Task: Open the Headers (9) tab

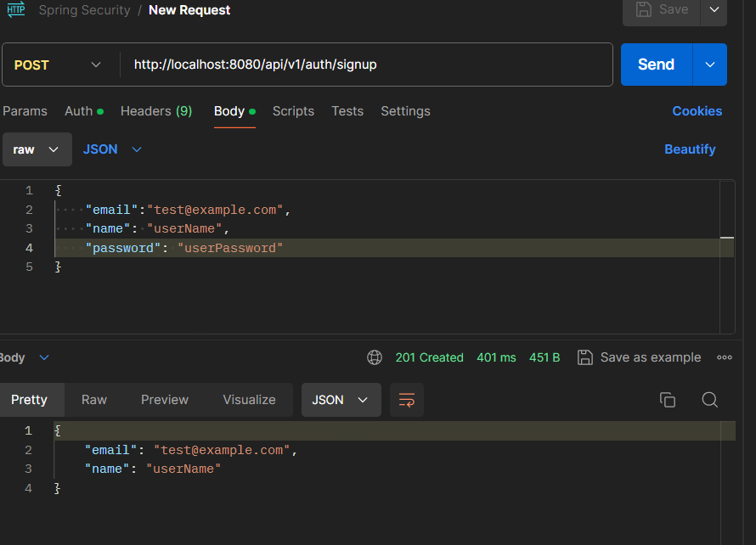Action: tap(156, 111)
